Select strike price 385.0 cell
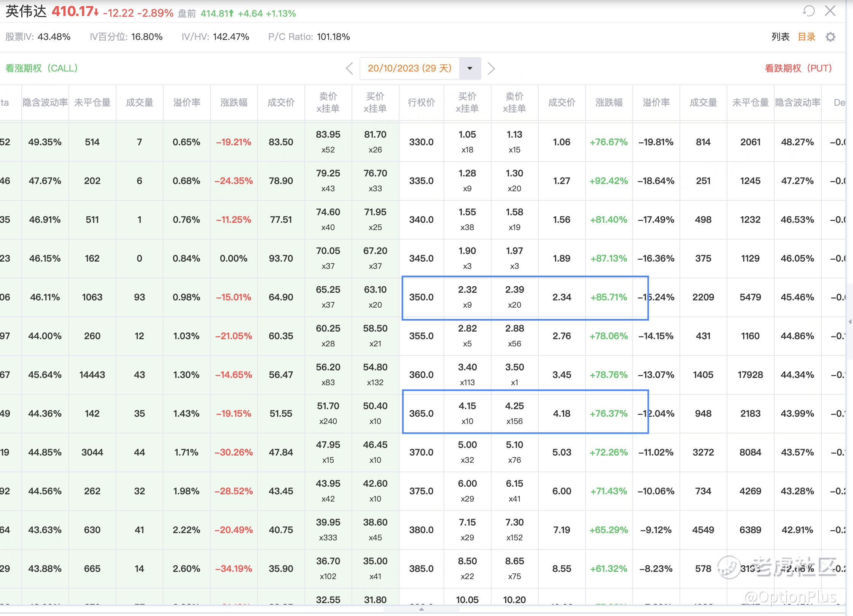The height and width of the screenshot is (616, 853). 421,569
